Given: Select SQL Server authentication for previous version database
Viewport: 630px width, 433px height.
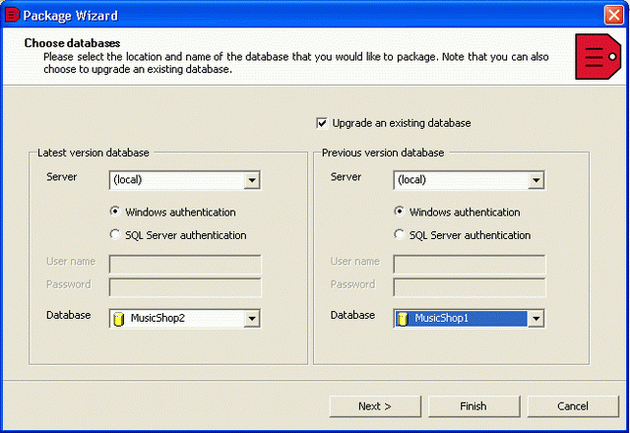Looking at the screenshot, I should (399, 234).
